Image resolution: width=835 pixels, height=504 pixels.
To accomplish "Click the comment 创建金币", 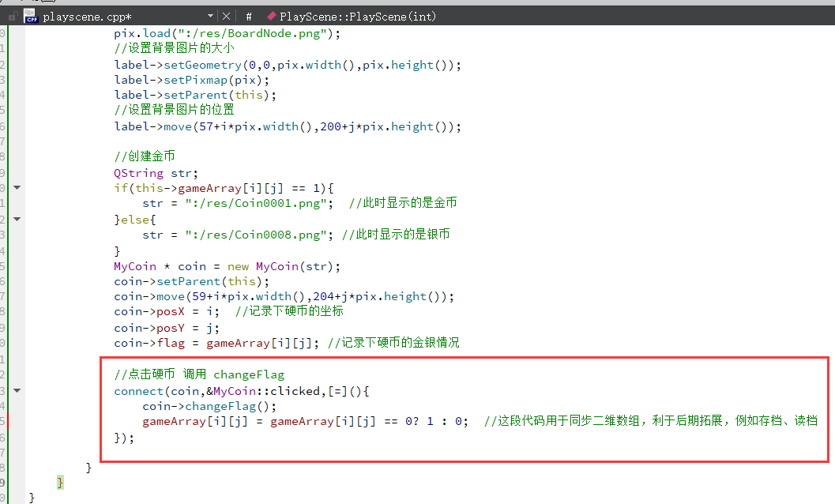I will (145, 156).
